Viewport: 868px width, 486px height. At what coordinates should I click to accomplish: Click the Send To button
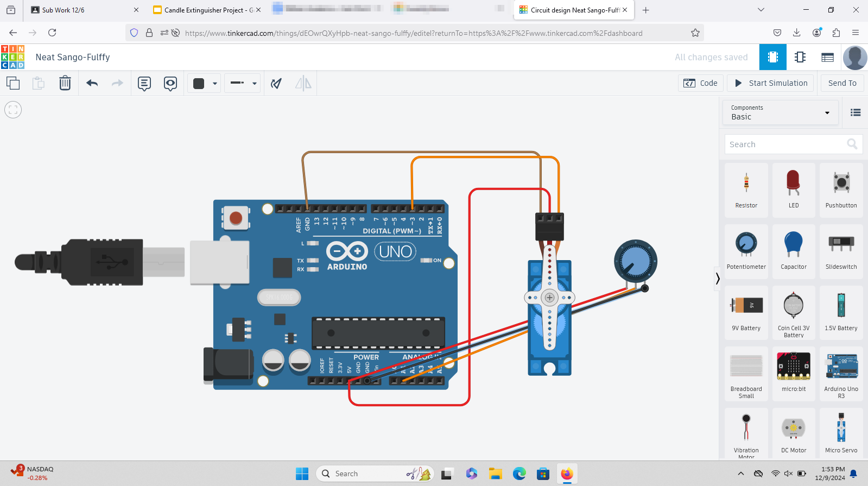(842, 83)
